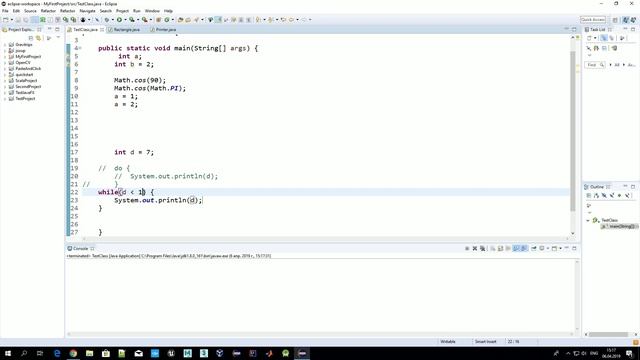Click the Terminate stop icon in Console
Viewport: 640px width, 360px height.
[x=467, y=248]
